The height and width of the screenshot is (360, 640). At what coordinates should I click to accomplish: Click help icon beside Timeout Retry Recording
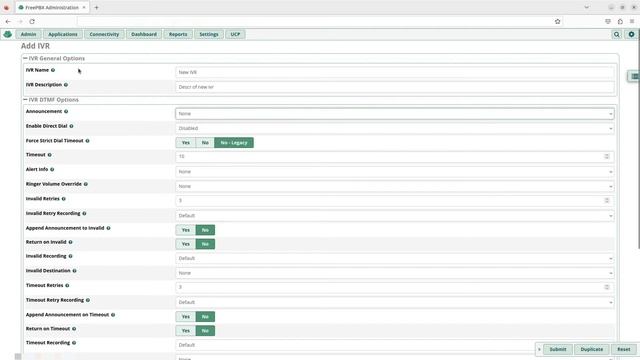[x=88, y=300]
